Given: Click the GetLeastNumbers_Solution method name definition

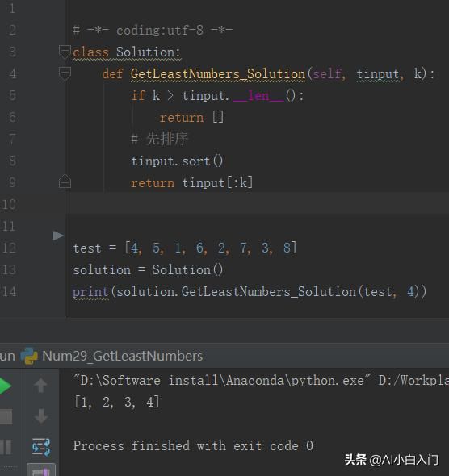Looking at the screenshot, I should coord(218,74).
